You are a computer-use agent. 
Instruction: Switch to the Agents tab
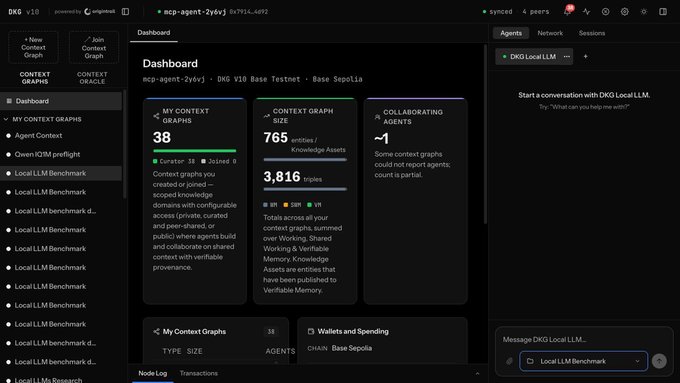(511, 33)
